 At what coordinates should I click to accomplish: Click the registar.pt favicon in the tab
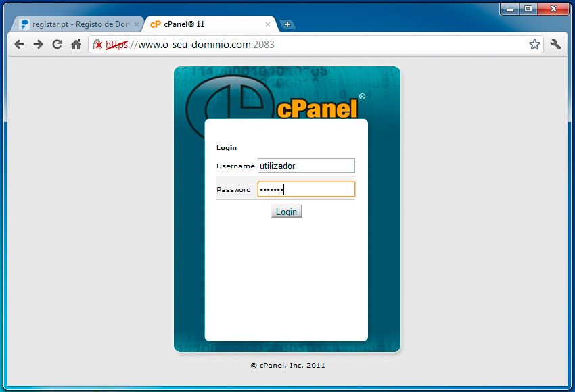tap(24, 24)
